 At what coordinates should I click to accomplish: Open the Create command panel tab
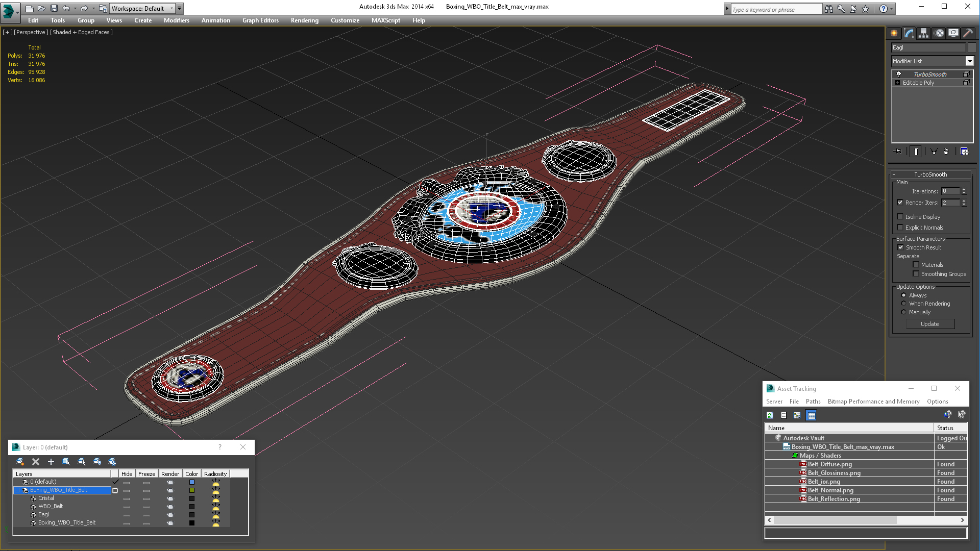894,33
